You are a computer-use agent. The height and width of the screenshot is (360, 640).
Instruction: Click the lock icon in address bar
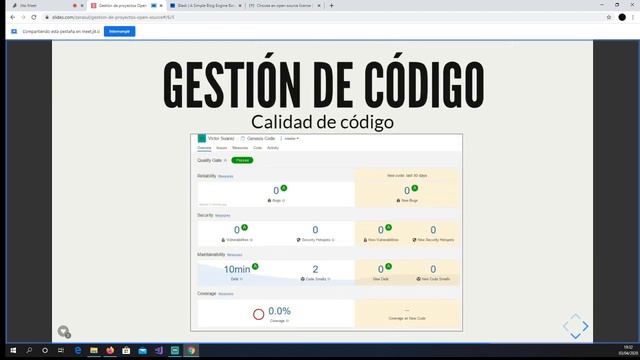tap(47, 17)
